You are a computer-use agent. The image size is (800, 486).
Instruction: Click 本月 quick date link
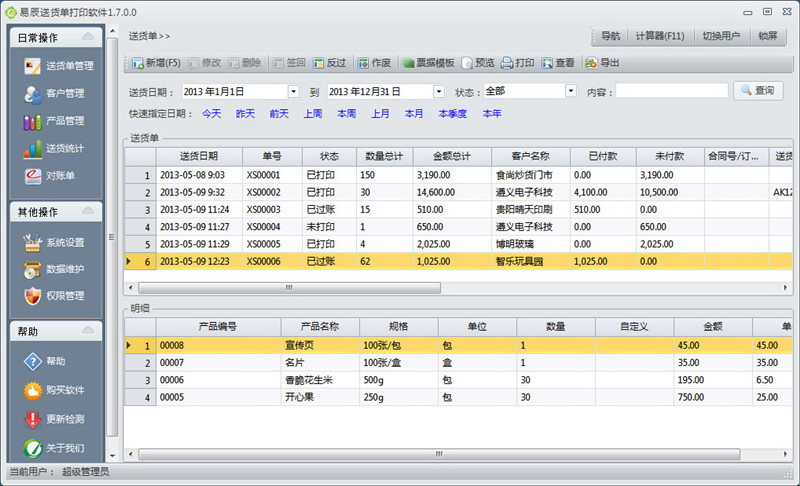(413, 113)
